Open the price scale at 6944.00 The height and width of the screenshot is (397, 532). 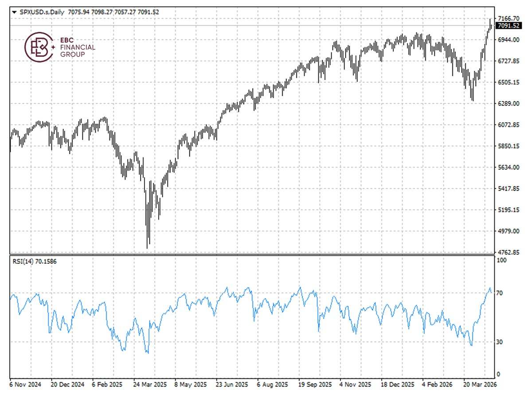(509, 39)
